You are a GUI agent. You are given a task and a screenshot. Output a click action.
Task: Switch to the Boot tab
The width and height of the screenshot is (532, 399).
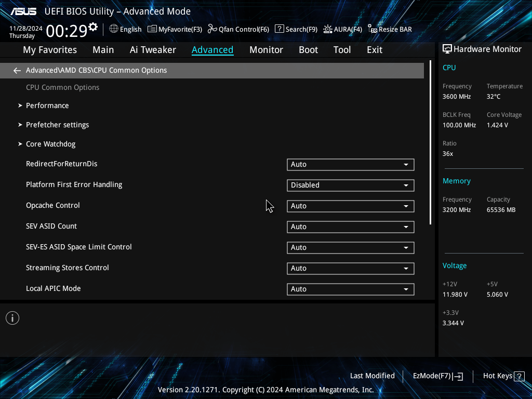pos(308,50)
